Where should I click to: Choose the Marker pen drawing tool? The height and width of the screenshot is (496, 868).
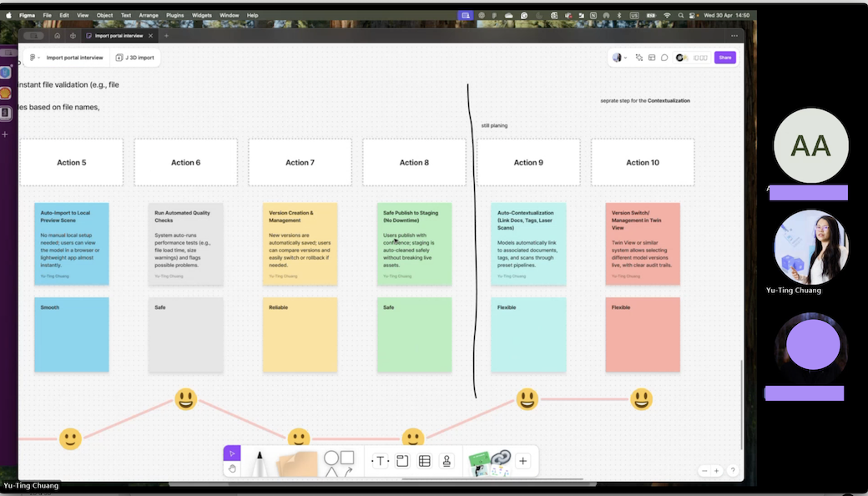pyautogui.click(x=260, y=462)
